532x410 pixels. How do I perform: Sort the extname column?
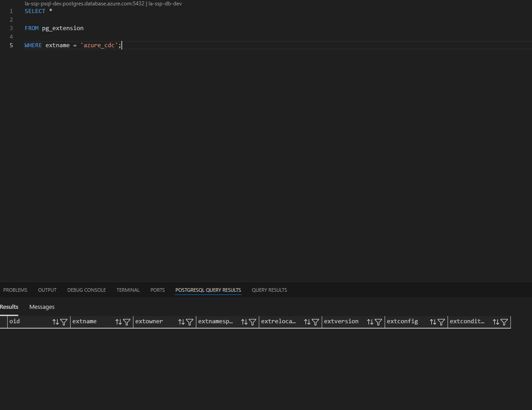point(119,322)
